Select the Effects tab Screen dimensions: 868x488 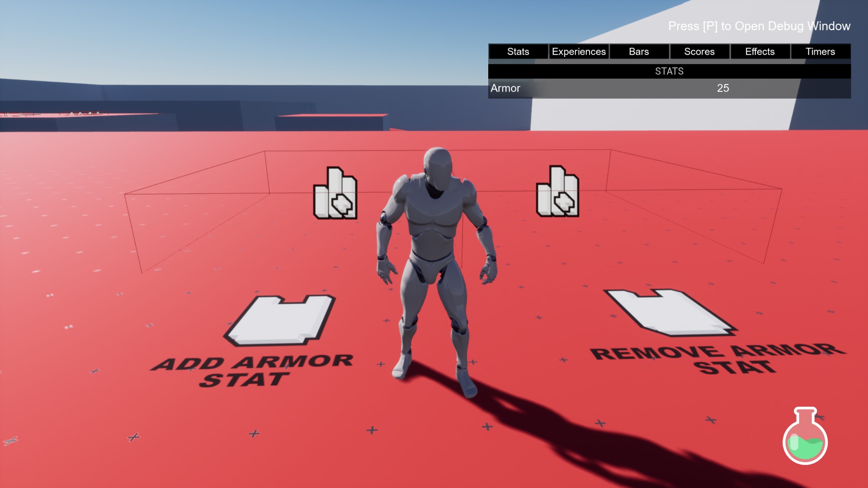760,52
